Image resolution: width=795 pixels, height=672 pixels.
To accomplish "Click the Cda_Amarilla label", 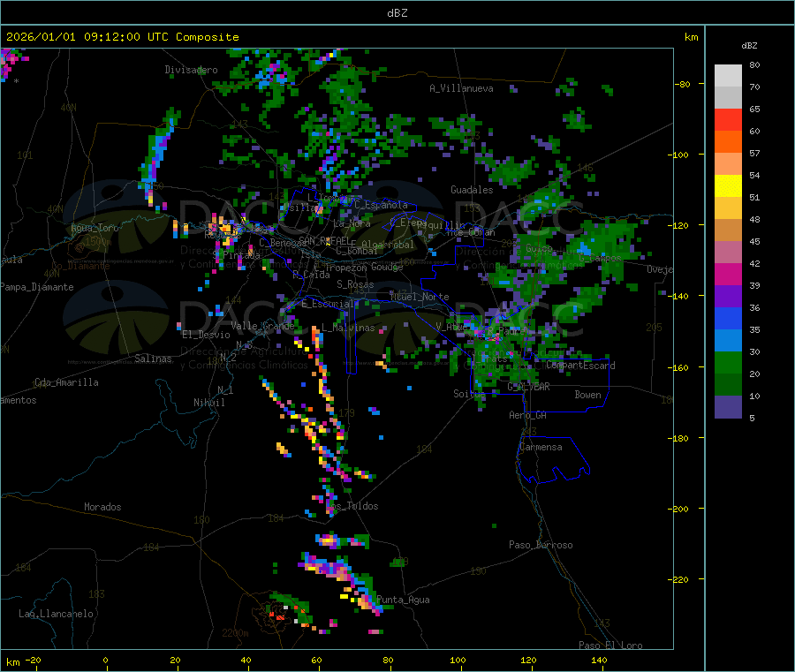I will [x=66, y=382].
